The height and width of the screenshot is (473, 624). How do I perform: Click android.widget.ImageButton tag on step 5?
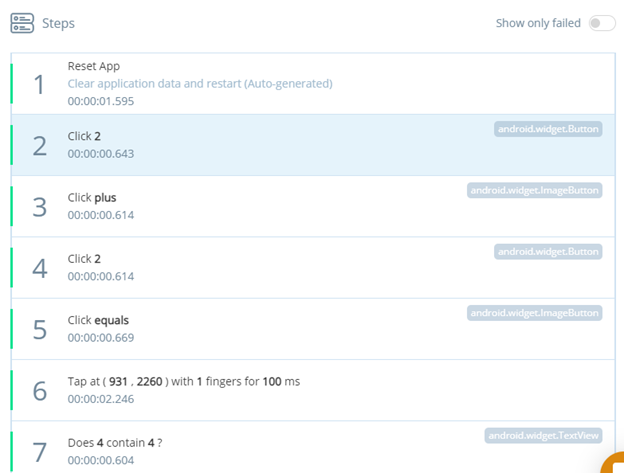535,313
